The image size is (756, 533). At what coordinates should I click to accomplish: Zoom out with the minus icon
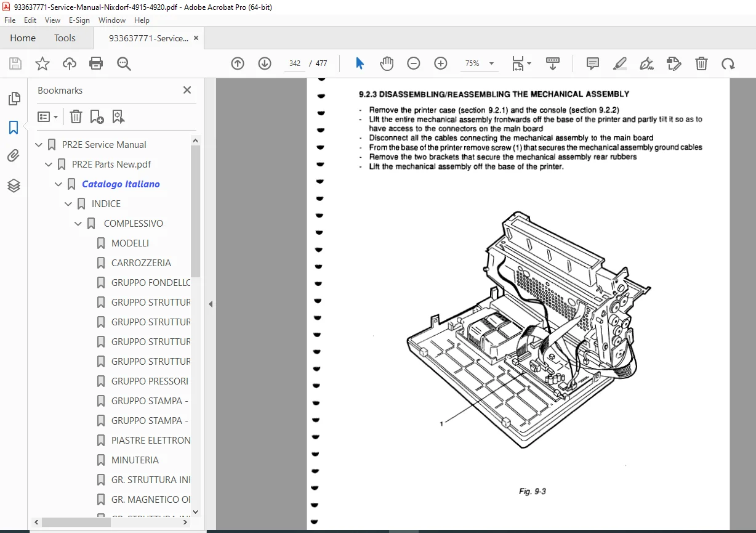pos(414,63)
